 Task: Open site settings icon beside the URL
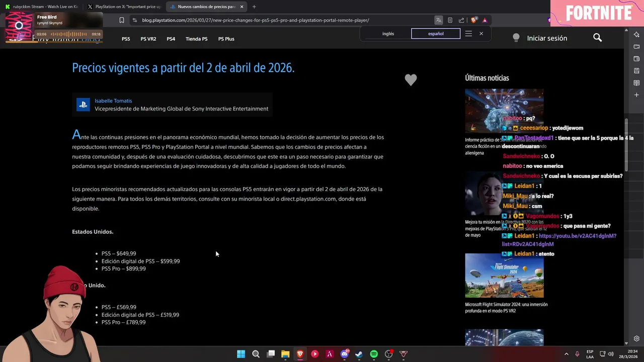click(x=134, y=20)
